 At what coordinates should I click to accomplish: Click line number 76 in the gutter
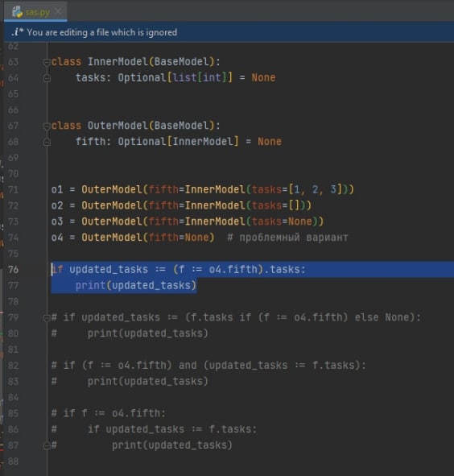[13, 270]
